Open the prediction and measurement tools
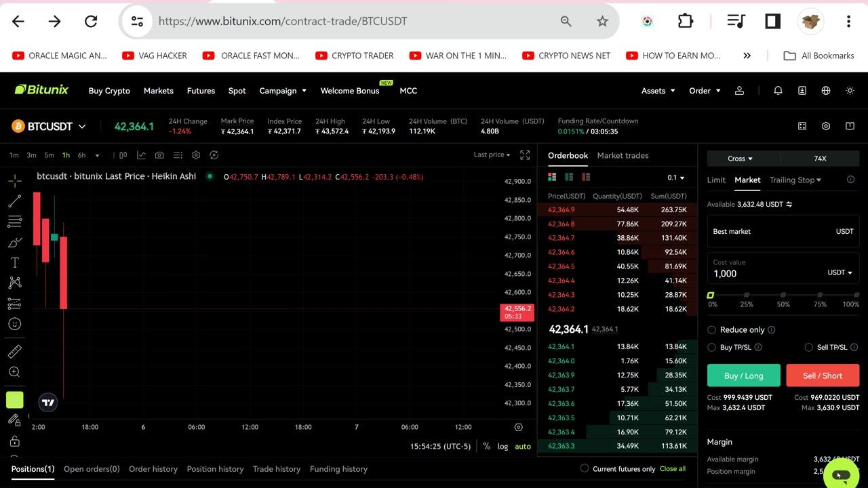 [x=14, y=303]
